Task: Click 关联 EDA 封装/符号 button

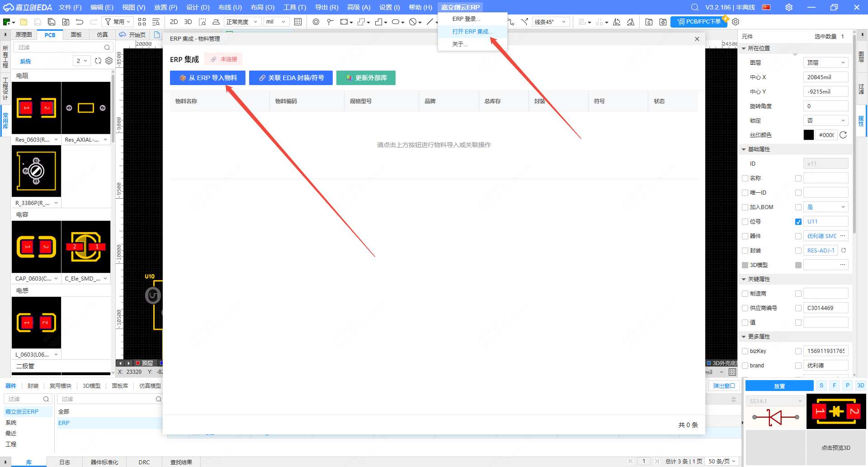Action: pyautogui.click(x=291, y=78)
